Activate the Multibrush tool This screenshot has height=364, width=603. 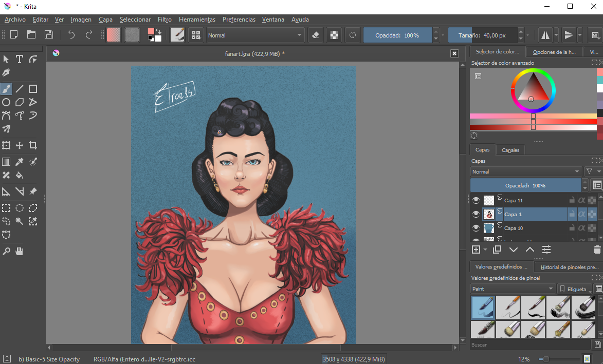[6, 129]
